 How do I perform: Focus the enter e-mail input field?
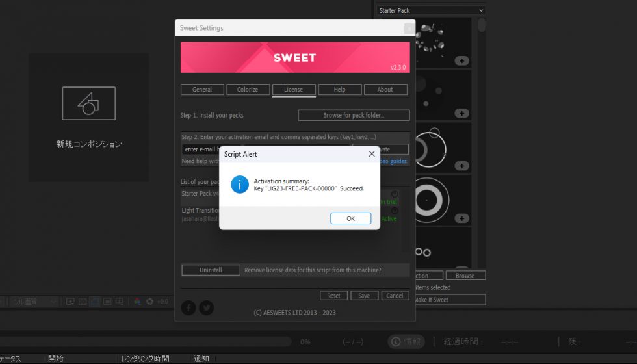click(201, 149)
